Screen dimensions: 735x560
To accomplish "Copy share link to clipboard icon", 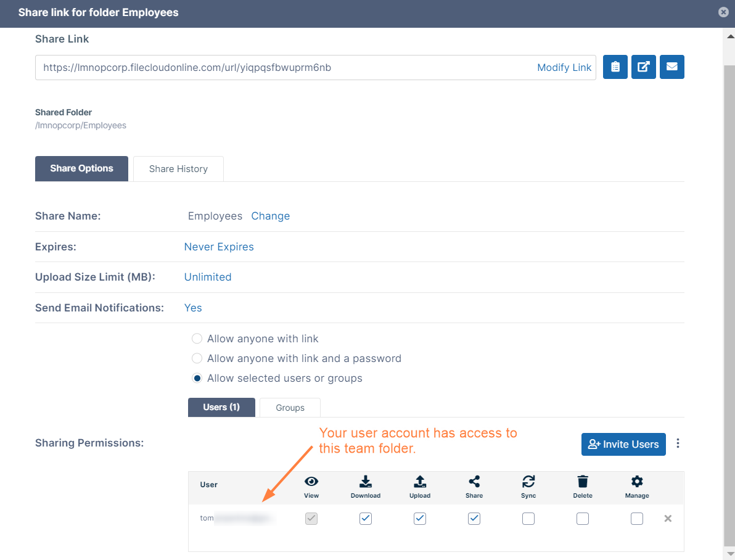I will point(615,67).
